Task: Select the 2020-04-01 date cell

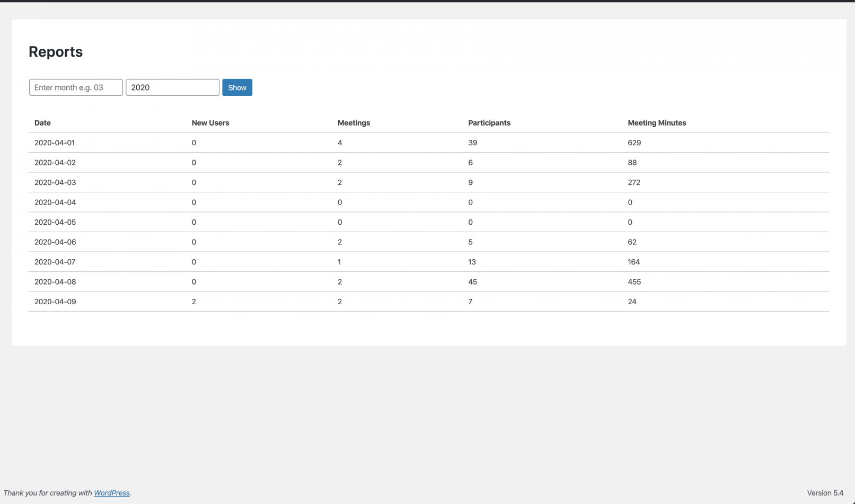Action: click(x=55, y=143)
